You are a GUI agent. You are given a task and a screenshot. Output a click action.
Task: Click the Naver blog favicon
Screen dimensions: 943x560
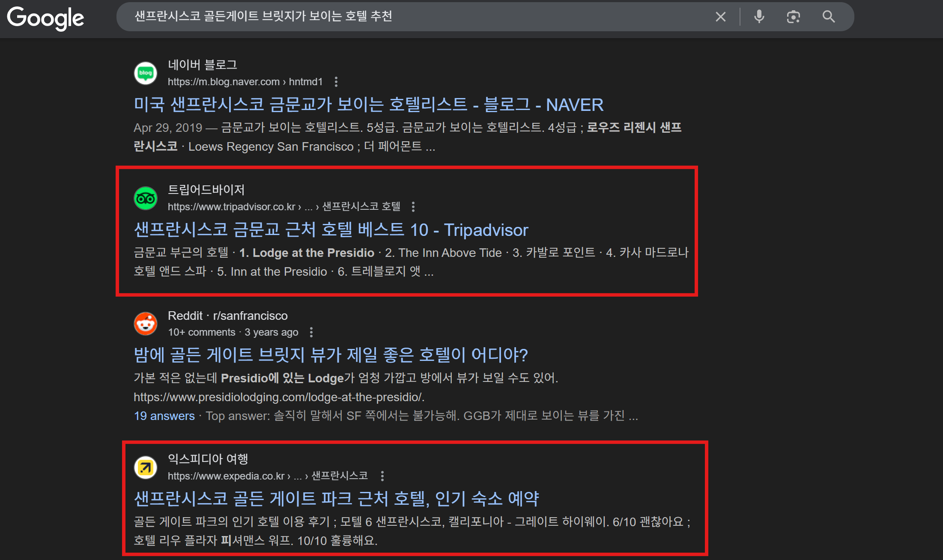[x=146, y=73]
